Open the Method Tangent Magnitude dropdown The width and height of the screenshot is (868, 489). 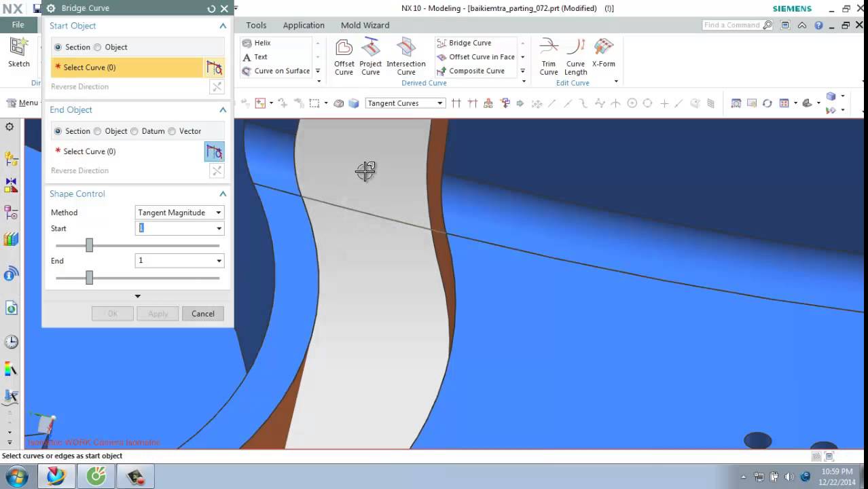pyautogui.click(x=179, y=213)
